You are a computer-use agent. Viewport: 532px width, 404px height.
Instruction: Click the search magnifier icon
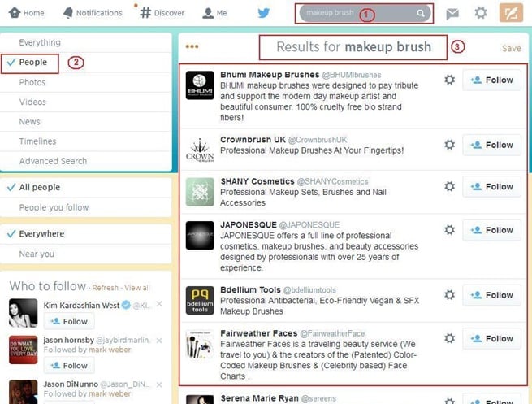[421, 13]
